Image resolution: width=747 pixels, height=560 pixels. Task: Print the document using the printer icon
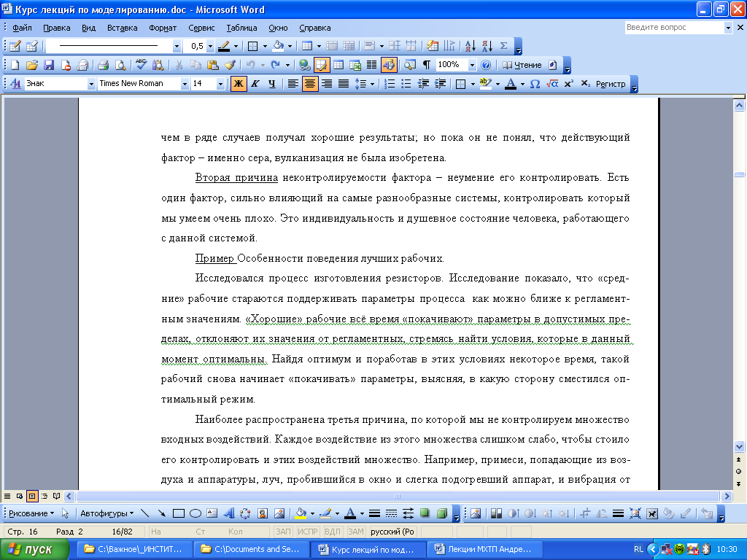point(103,65)
